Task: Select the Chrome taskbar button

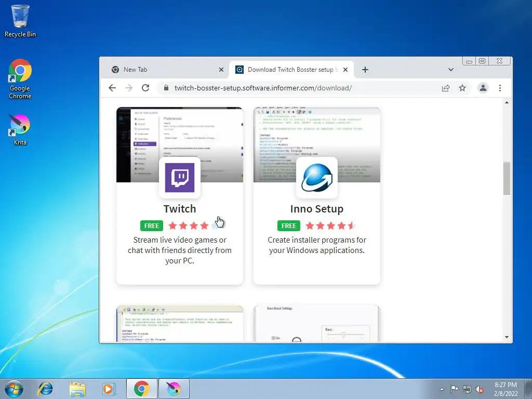Action: (141, 389)
